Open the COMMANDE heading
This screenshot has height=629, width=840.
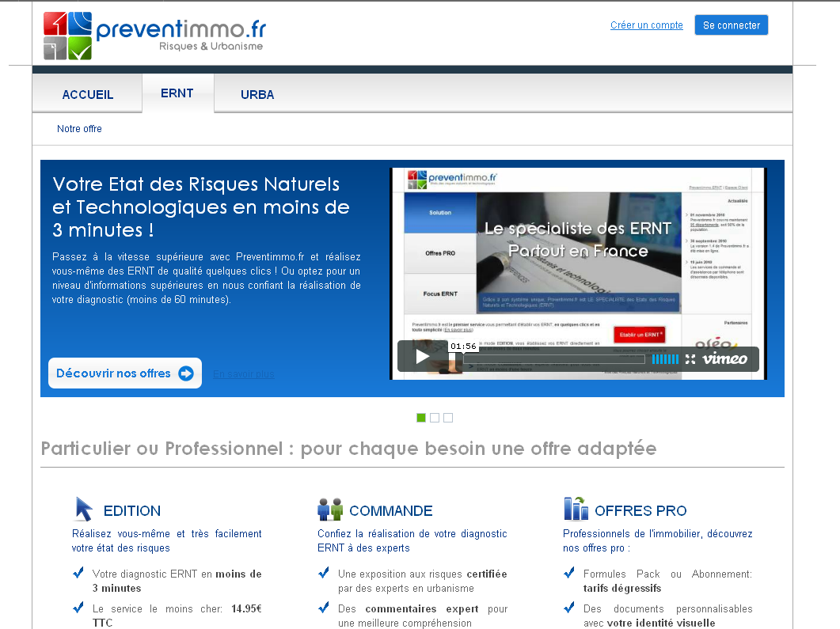pos(391,510)
